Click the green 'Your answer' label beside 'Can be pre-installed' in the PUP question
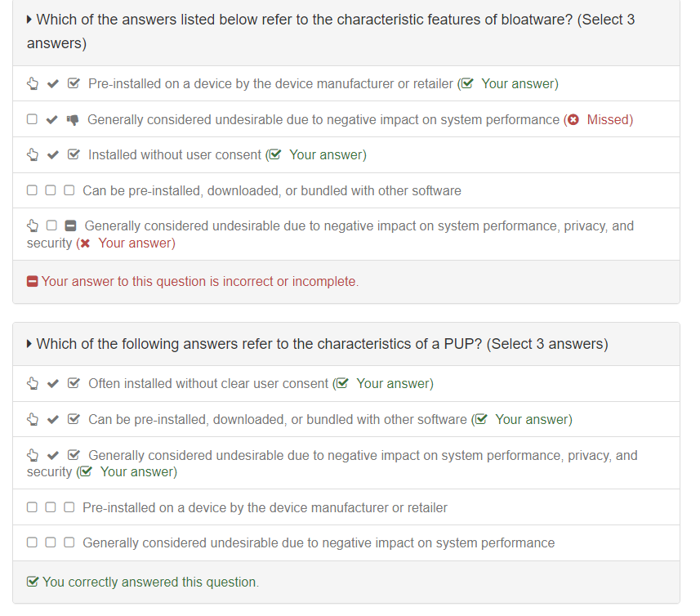 click(x=533, y=419)
